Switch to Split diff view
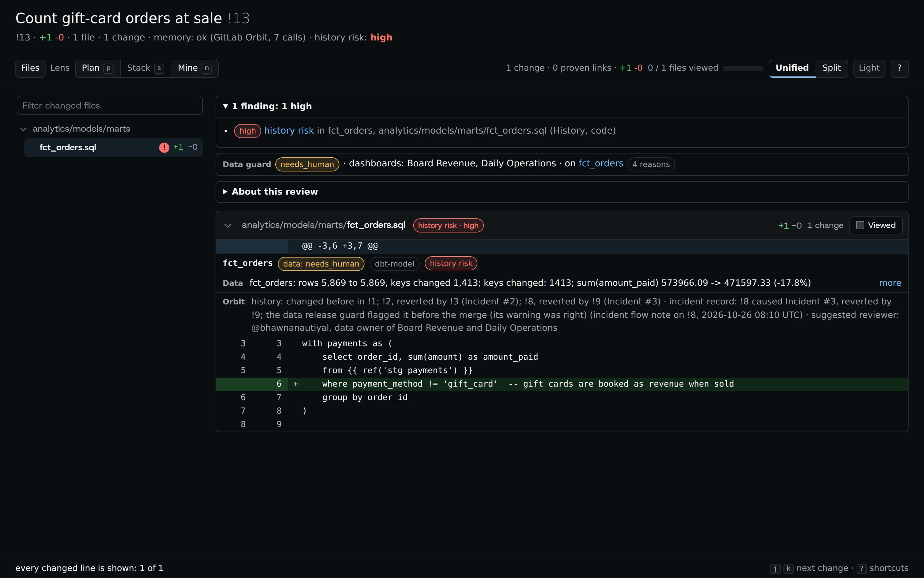 click(831, 68)
